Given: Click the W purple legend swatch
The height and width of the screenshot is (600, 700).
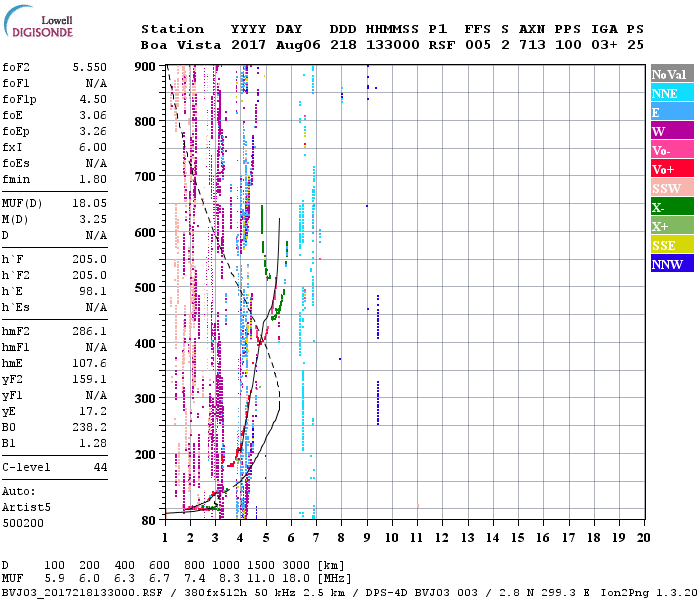Looking at the screenshot, I should tap(672, 131).
